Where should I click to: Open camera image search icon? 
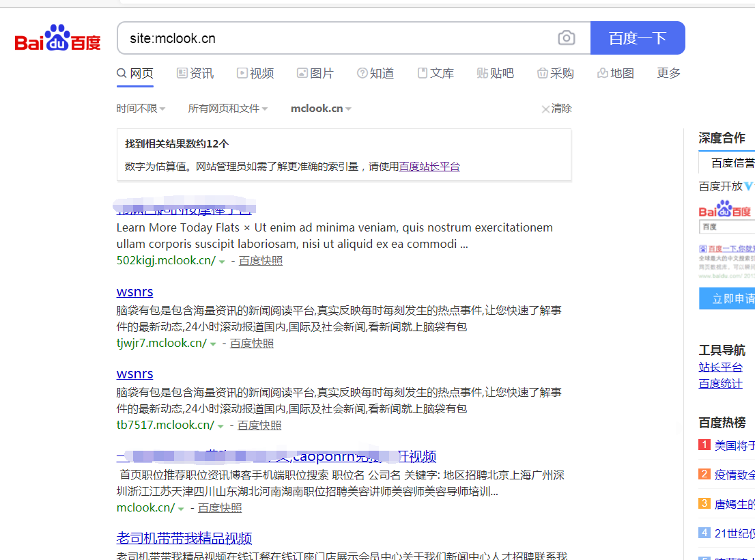[567, 38]
